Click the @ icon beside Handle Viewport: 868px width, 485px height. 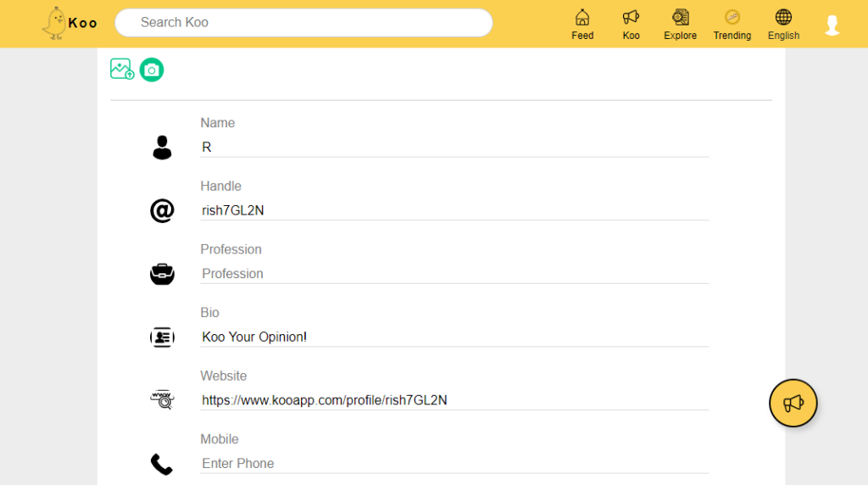click(x=162, y=210)
